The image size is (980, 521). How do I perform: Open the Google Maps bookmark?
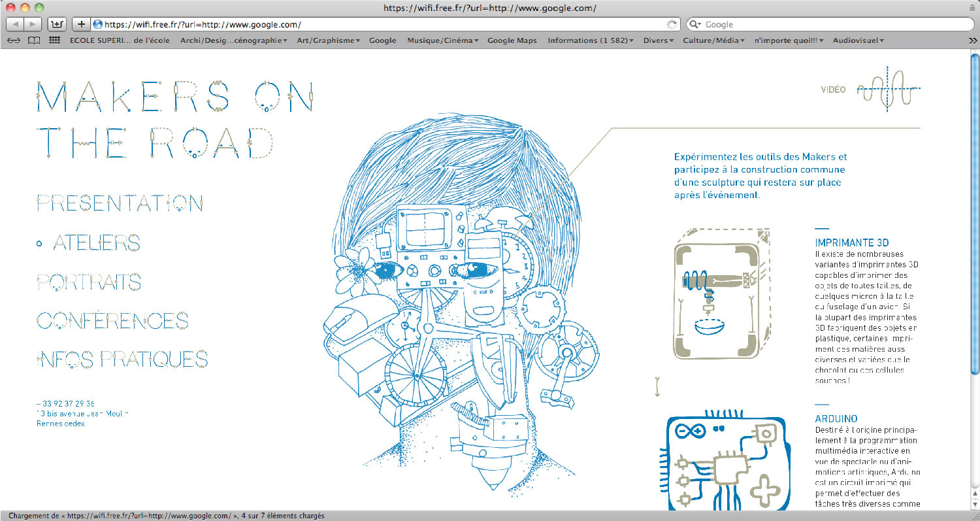512,41
